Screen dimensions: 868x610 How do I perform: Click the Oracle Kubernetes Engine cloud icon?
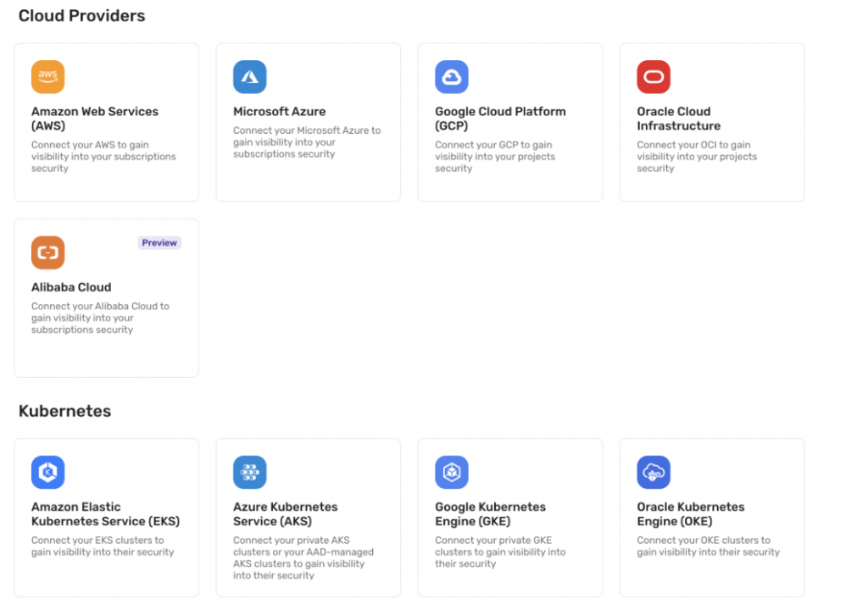click(x=654, y=472)
